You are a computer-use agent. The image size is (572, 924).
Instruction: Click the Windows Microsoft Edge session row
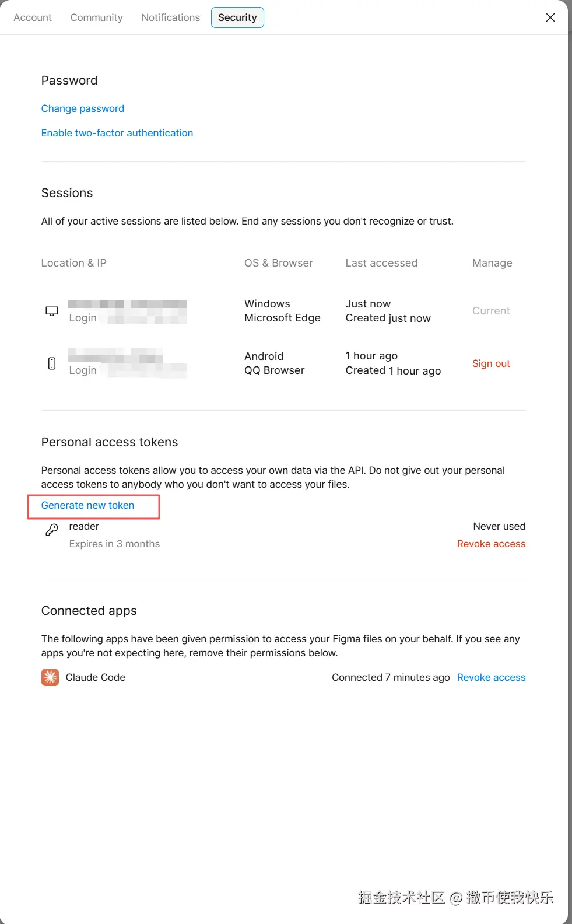coord(282,311)
